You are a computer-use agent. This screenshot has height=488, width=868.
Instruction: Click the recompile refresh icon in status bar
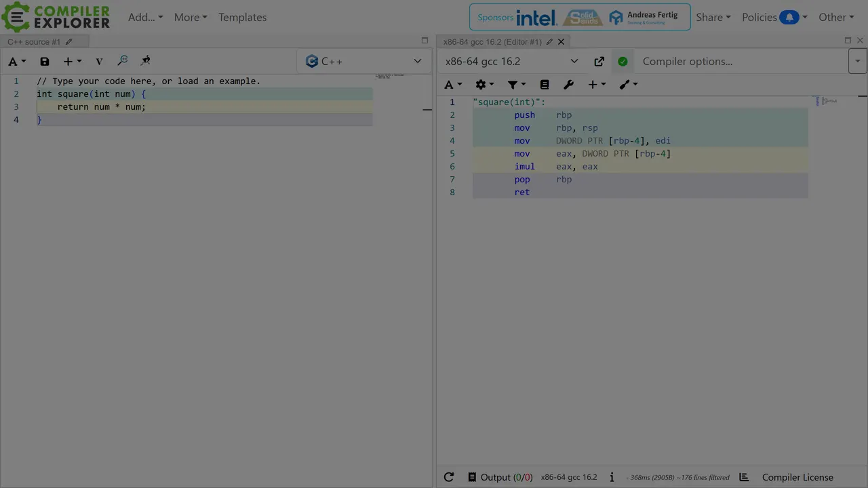449,477
